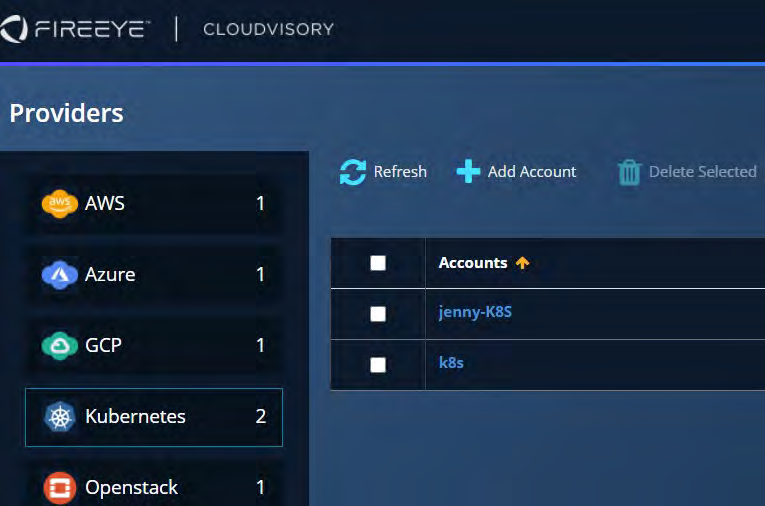Click the Openstack red icon
The image size is (765, 506).
coord(60,488)
